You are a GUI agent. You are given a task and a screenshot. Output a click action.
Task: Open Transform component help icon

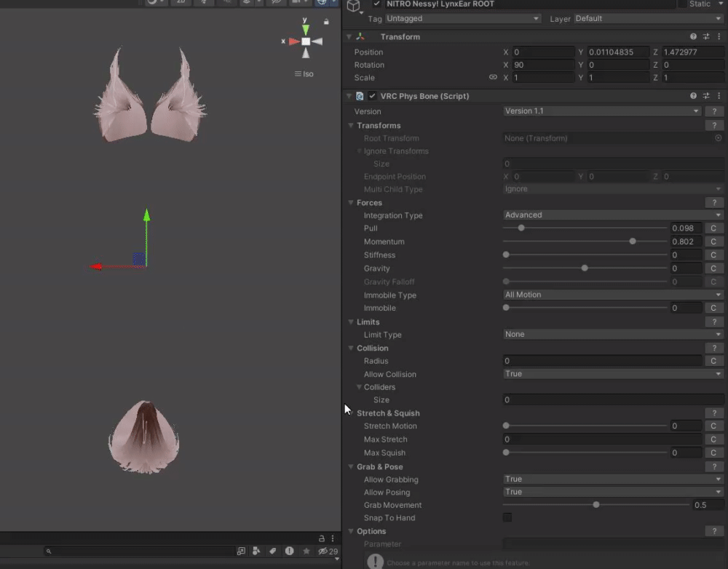click(693, 36)
